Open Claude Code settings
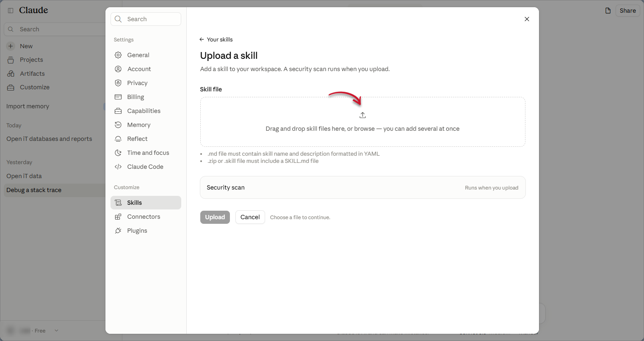This screenshot has height=341, width=644. tap(146, 167)
